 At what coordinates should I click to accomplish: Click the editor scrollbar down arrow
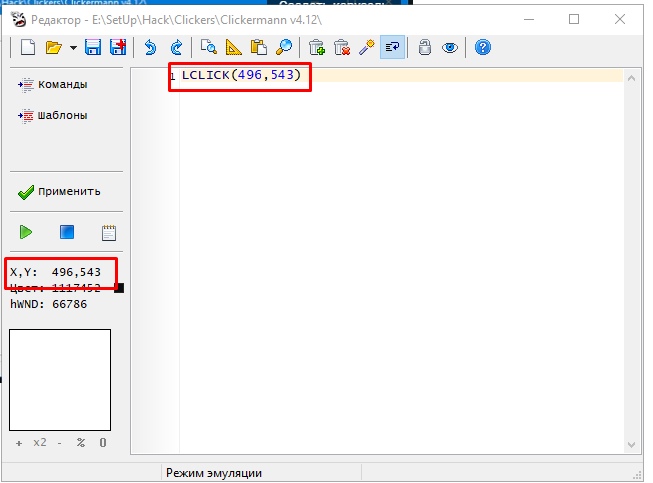pos(631,445)
